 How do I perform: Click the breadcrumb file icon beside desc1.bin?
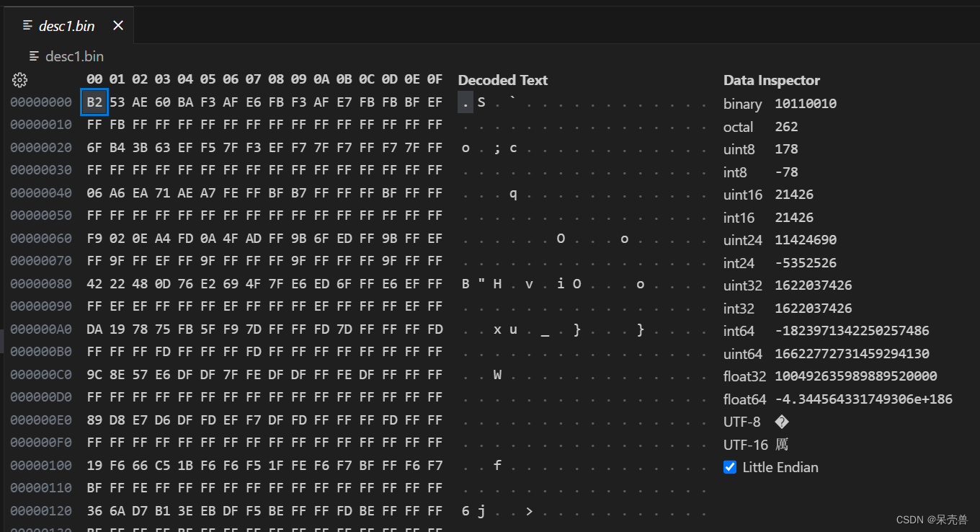[34, 56]
